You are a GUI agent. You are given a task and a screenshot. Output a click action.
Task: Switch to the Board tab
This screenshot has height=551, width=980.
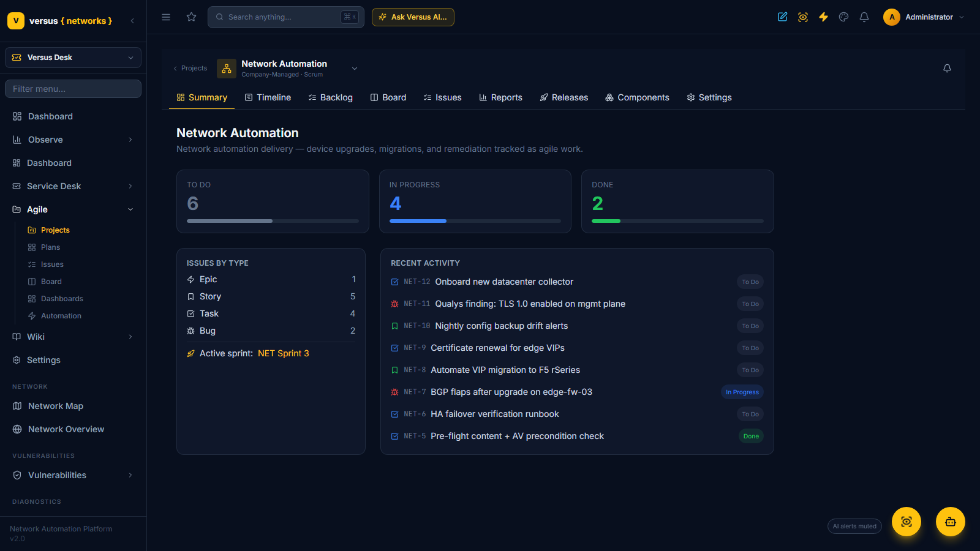[388, 97]
